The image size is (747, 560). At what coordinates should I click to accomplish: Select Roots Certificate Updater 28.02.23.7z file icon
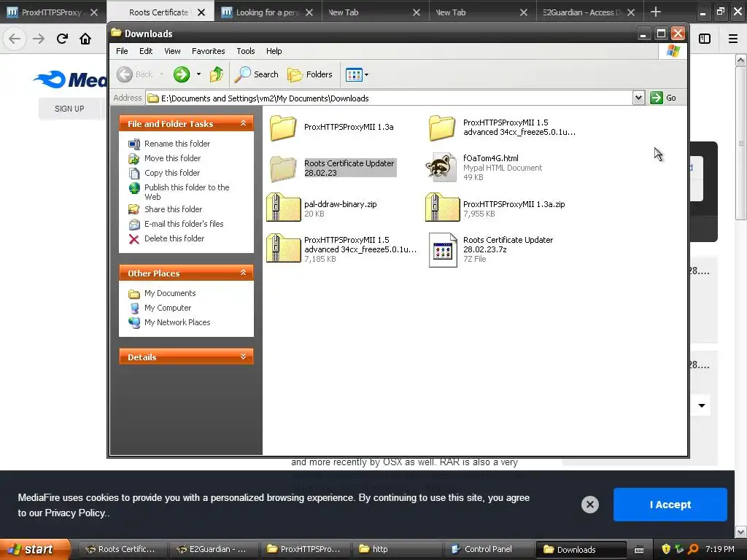(x=443, y=250)
